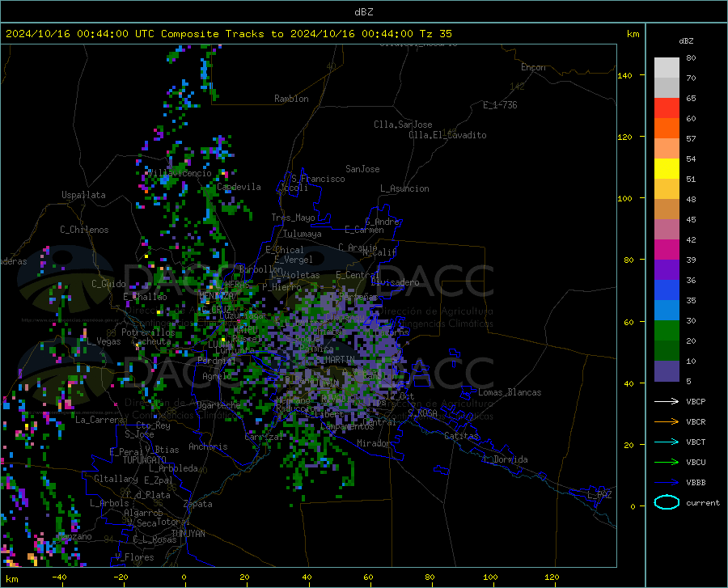This screenshot has height=588, width=728.
Task: Click the Capdevila map label
Action: click(239, 187)
